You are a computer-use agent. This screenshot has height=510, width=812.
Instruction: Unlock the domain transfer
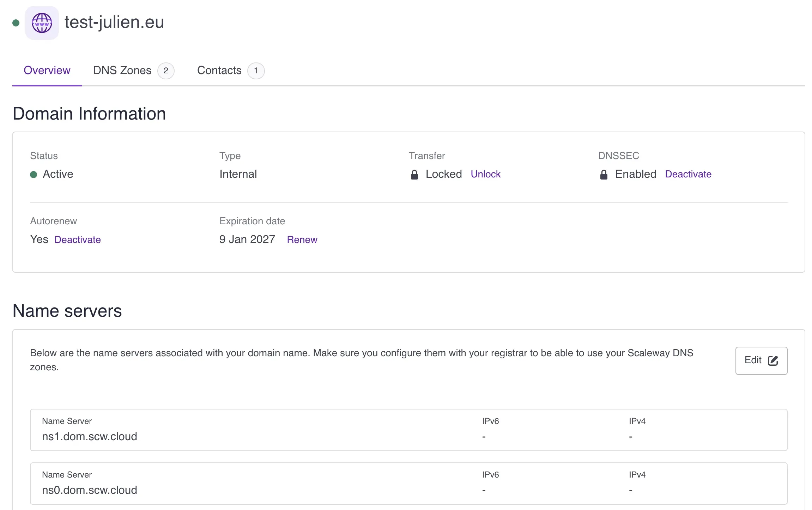click(x=486, y=174)
